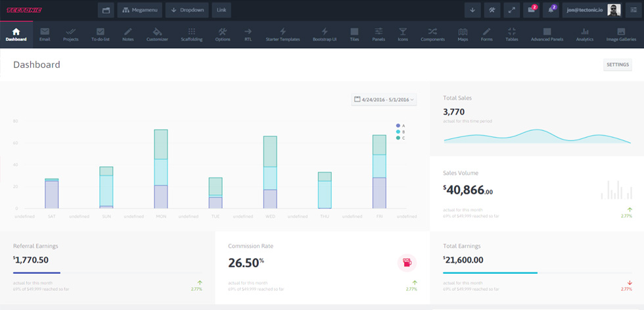This screenshot has height=310, width=644.
Task: Toggle series A in the chart legend
Action: [400, 126]
